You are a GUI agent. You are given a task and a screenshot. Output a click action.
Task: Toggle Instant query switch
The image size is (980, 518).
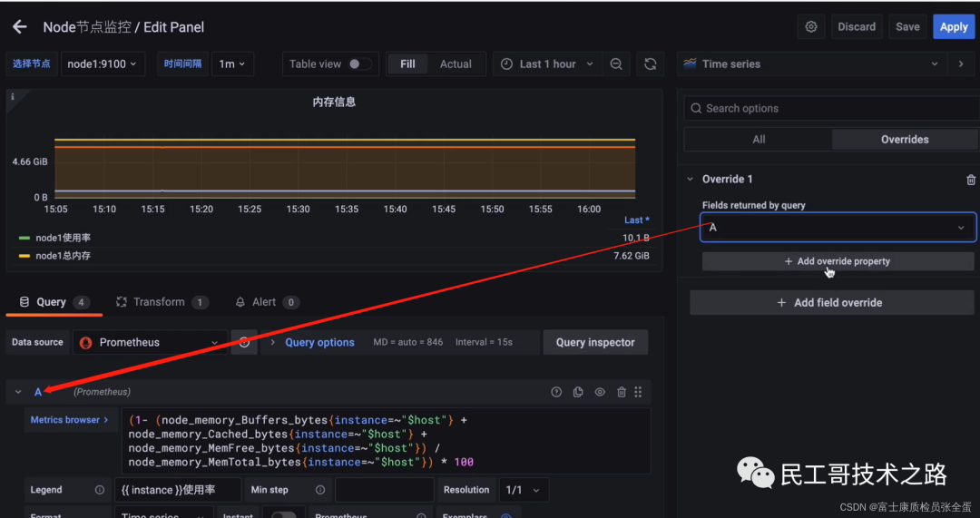(284, 515)
